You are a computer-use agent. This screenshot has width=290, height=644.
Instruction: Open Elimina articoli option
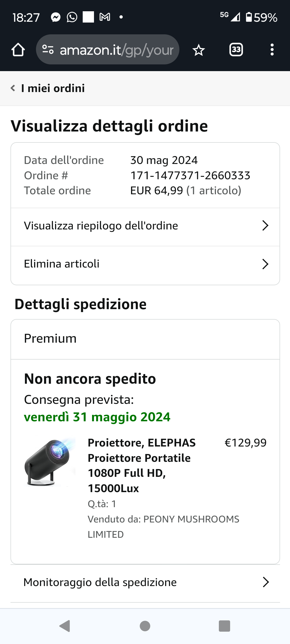pyautogui.click(x=62, y=264)
